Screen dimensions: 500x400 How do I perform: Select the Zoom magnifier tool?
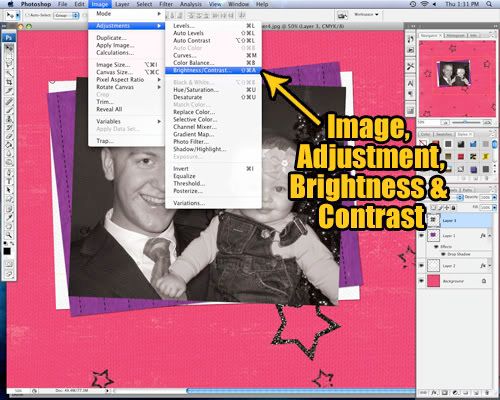[9, 236]
